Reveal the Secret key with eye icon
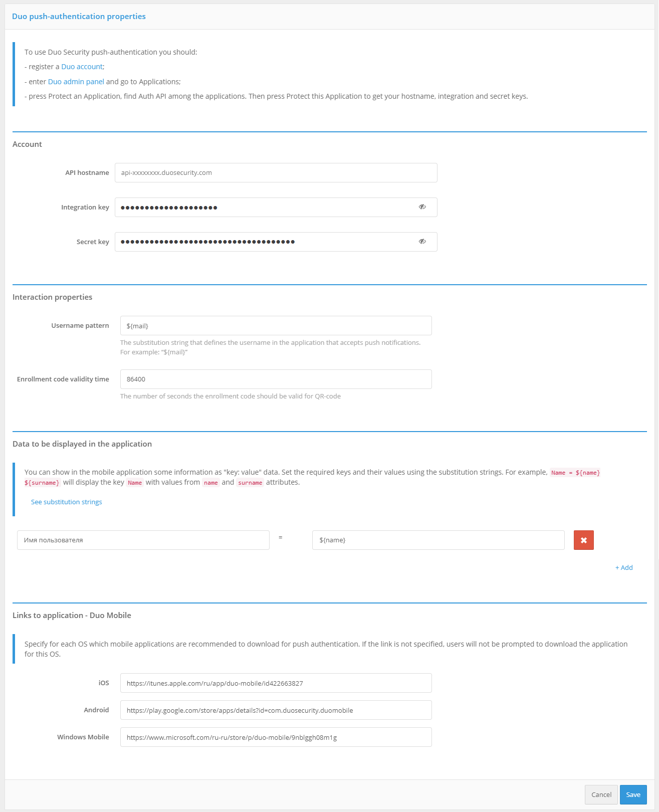This screenshot has width=659, height=812. (x=422, y=242)
